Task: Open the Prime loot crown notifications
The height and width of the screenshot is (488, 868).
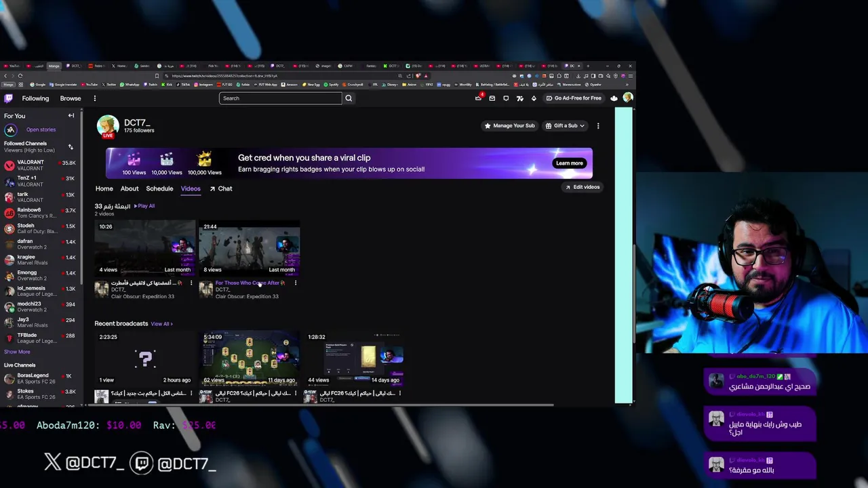Action: click(479, 98)
